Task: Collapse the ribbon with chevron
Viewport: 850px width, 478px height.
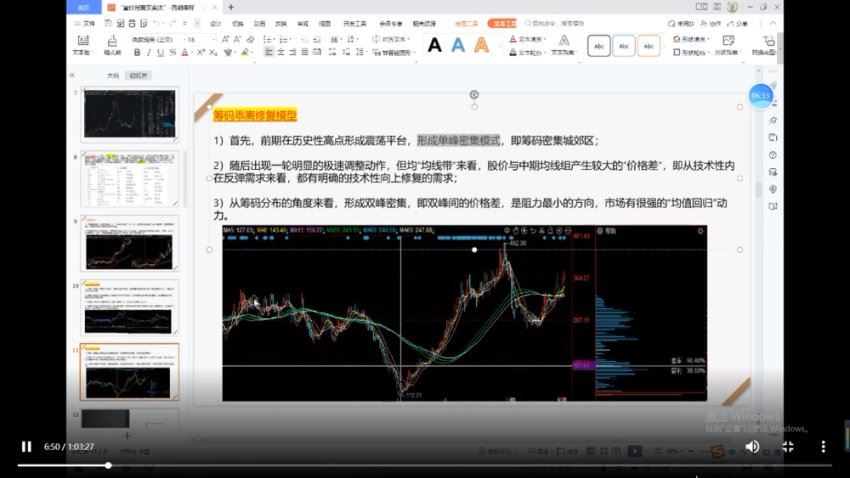Action: click(774, 23)
